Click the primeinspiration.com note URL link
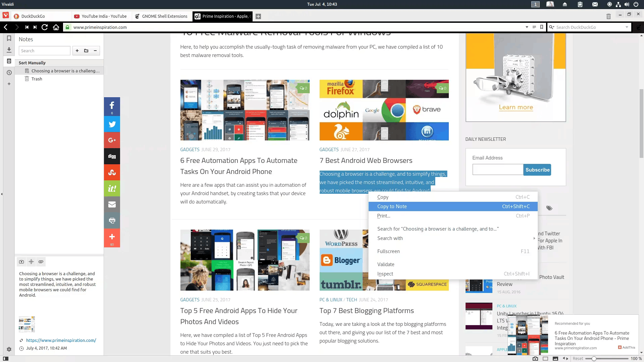 coord(61,340)
